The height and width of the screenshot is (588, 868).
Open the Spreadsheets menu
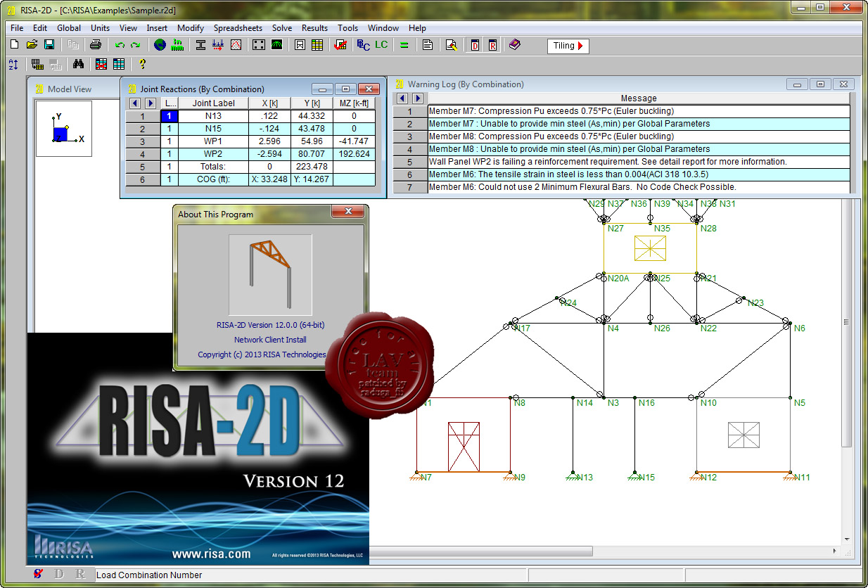tap(238, 28)
